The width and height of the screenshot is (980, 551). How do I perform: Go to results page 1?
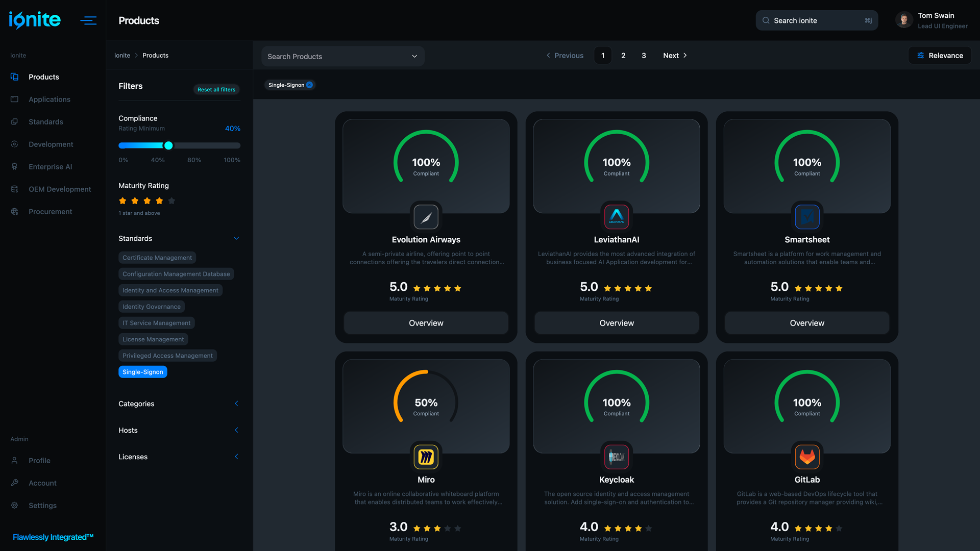click(x=603, y=56)
